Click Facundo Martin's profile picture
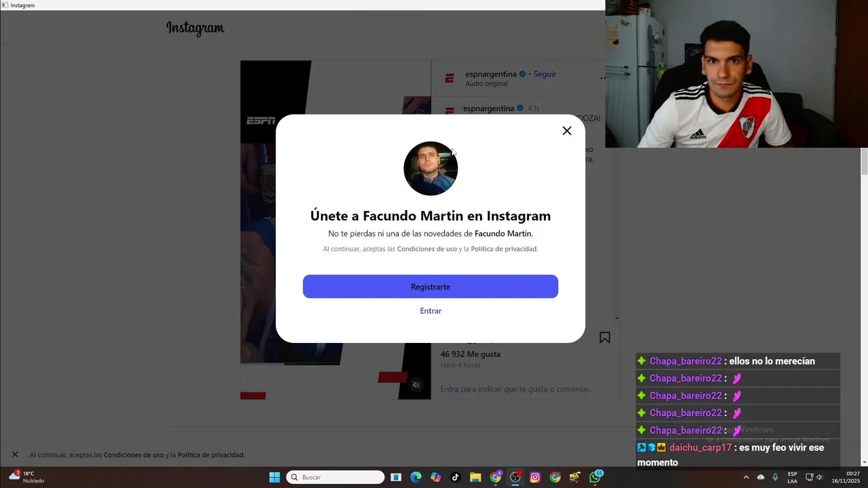The image size is (868, 488). pyautogui.click(x=431, y=169)
